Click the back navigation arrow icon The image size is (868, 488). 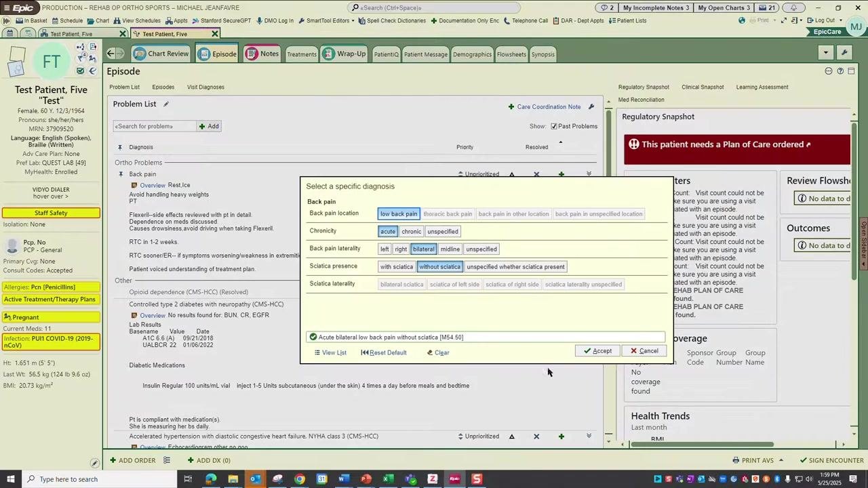pyautogui.click(x=111, y=54)
